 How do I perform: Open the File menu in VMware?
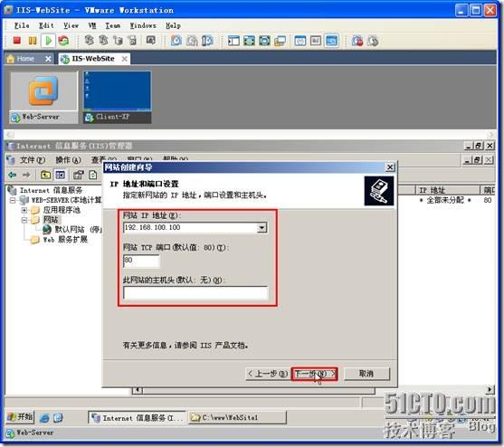click(22, 25)
